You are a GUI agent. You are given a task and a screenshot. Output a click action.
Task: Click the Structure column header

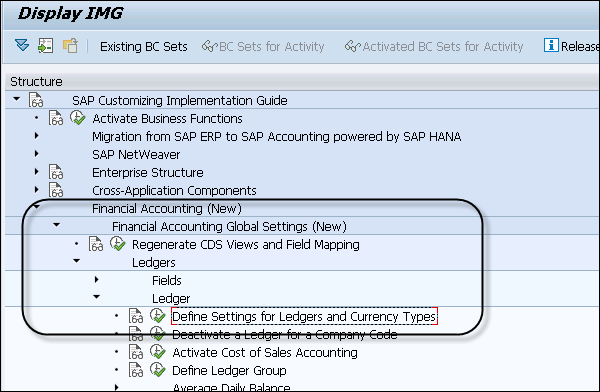coord(302,82)
